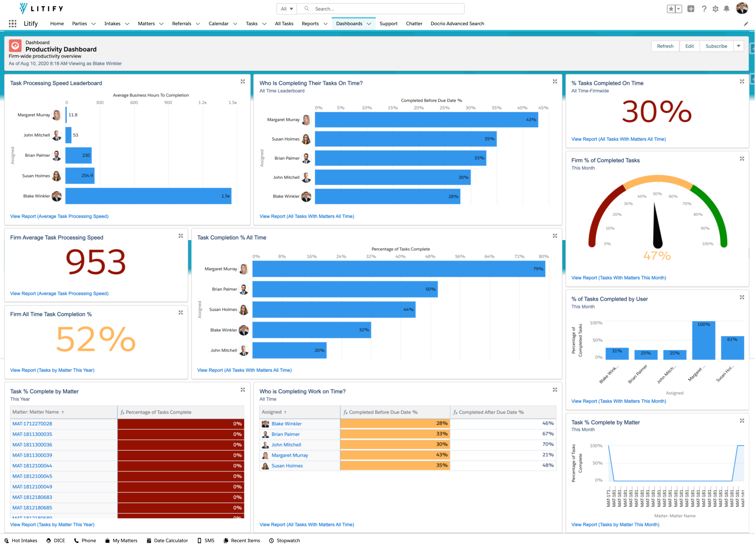Screen dimensions: 756x548
Task: Expand the Matters tab chevron
Action: pos(161,24)
